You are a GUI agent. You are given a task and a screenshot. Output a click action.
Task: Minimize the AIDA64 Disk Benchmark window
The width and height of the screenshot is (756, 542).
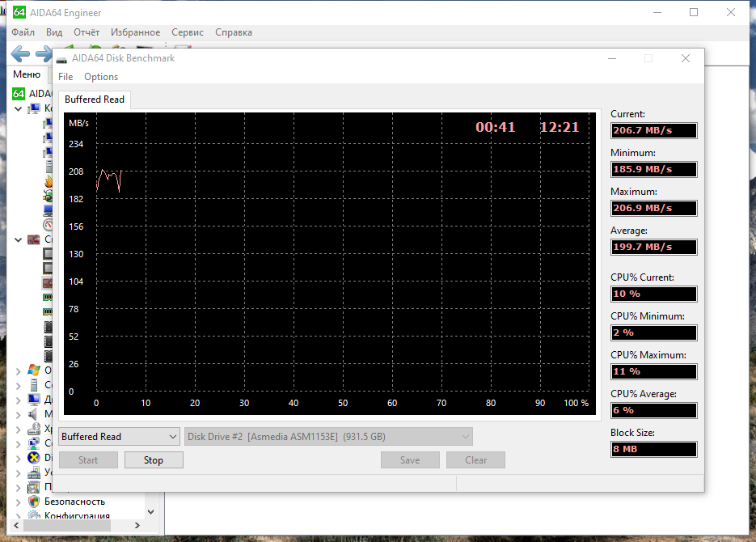pyautogui.click(x=612, y=58)
